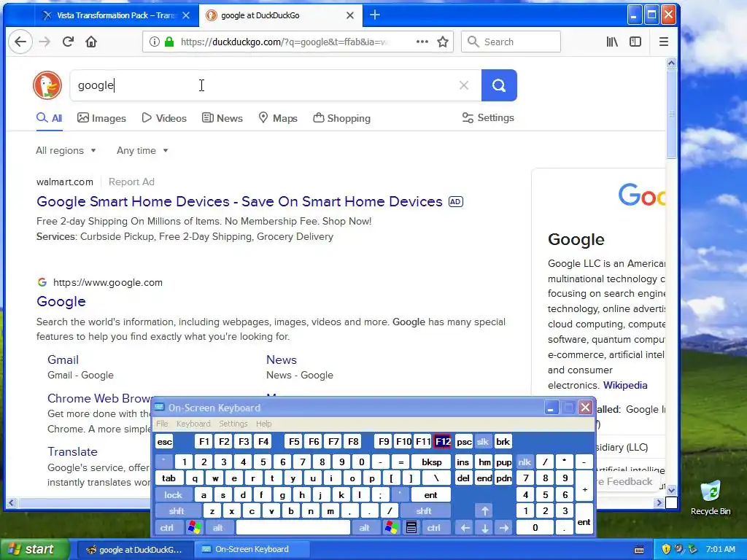The height and width of the screenshot is (560, 747).
Task: Open the On-Screen Keyboard Help menu
Action: (x=263, y=424)
